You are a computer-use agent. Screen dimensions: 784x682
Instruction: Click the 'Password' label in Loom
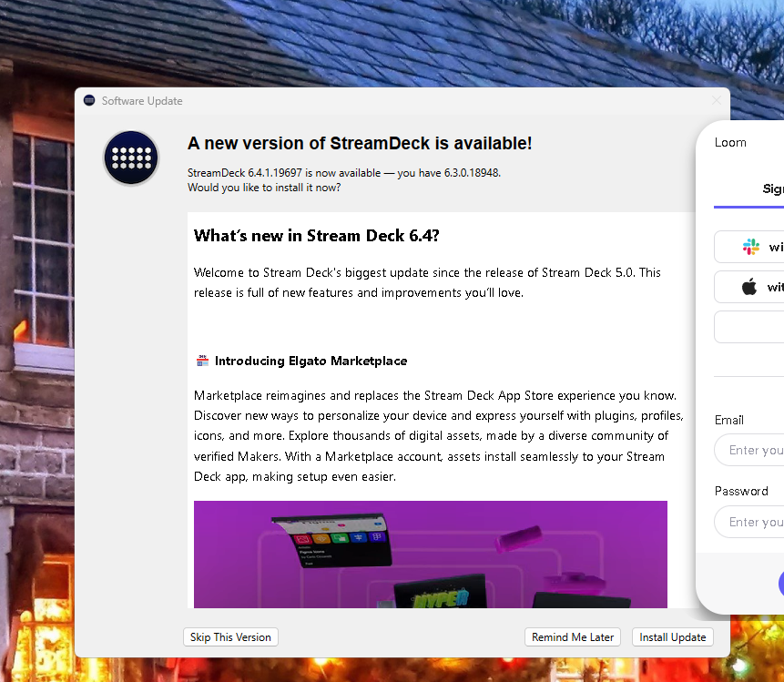pyautogui.click(x=741, y=491)
